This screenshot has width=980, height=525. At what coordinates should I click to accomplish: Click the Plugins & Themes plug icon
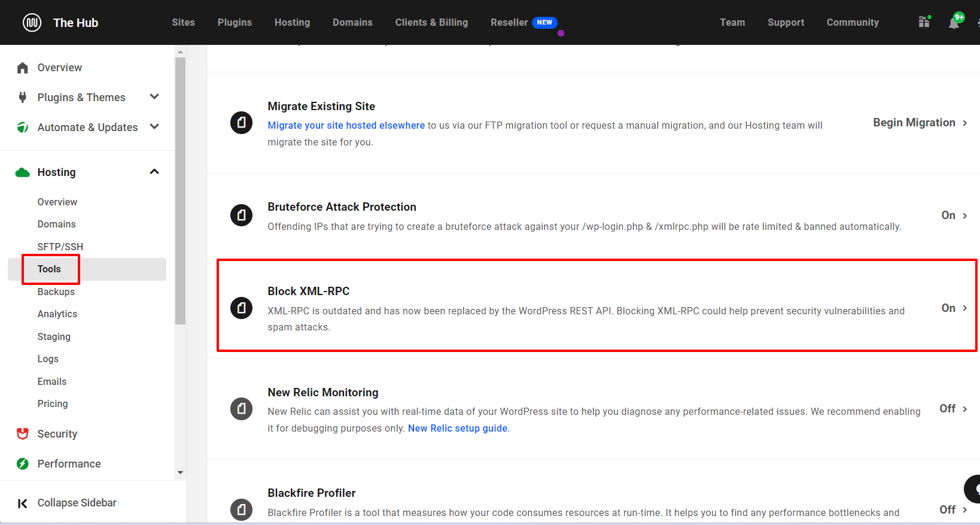[x=23, y=97]
